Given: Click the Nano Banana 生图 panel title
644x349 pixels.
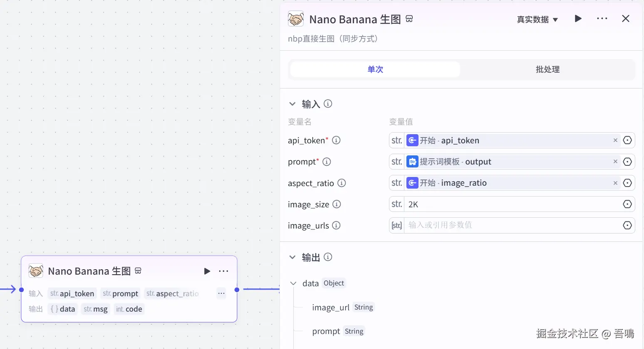Looking at the screenshot, I should click(x=355, y=20).
